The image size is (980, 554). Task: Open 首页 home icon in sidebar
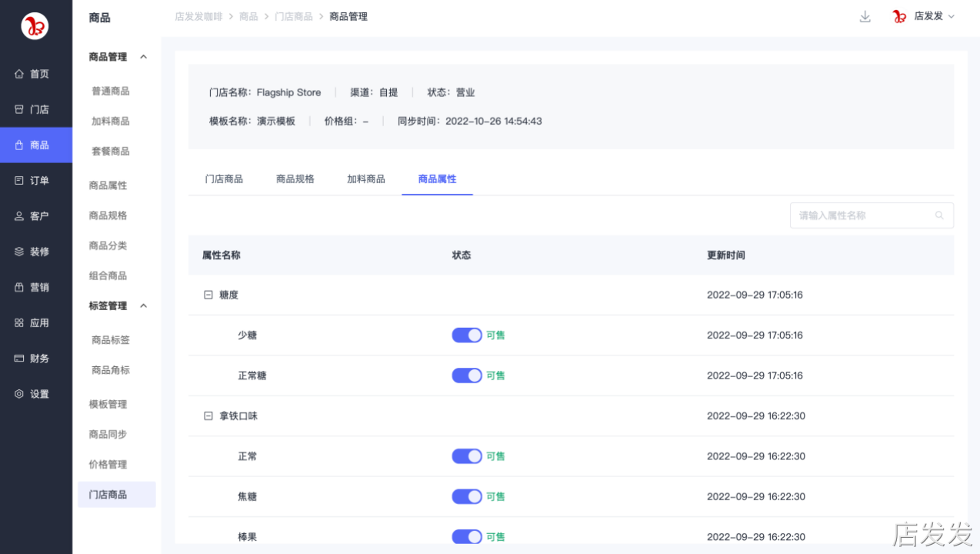19,74
